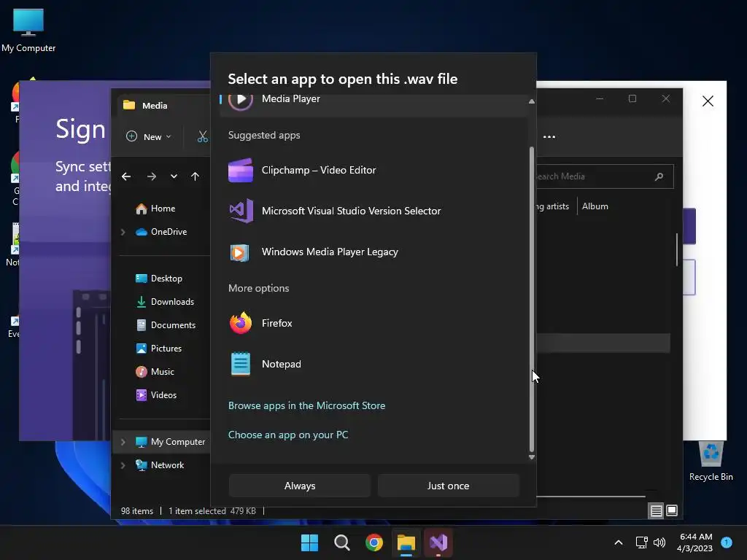Viewport: 747px width, 560px height.
Task: Browse apps in the Microsoft Store
Action: click(307, 405)
